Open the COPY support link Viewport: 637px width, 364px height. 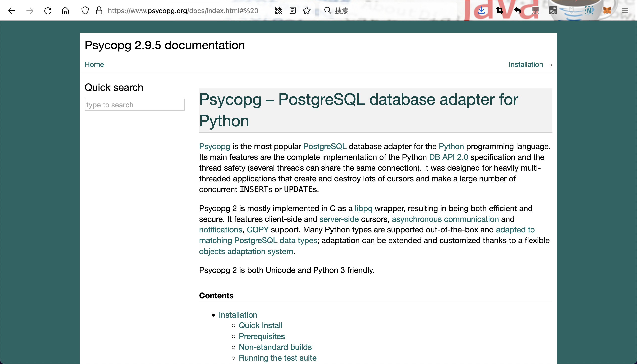[258, 230]
